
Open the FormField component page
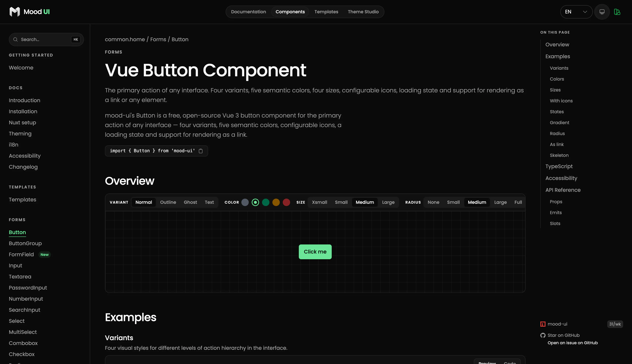pyautogui.click(x=21, y=254)
